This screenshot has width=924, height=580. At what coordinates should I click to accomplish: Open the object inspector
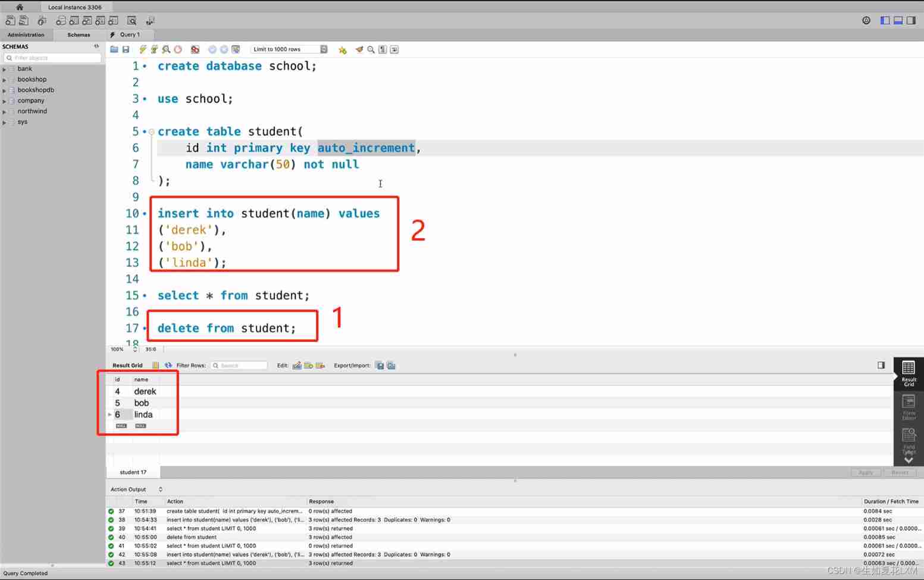tap(42, 21)
